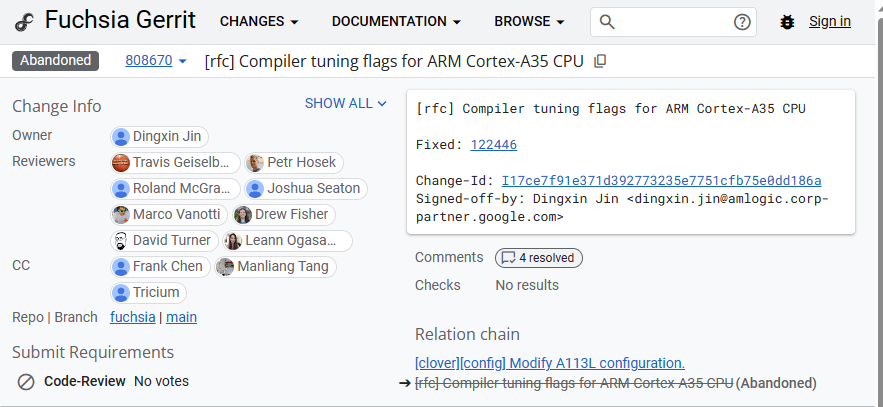
Task: Copy the change subject with clipboard icon
Action: (600, 61)
